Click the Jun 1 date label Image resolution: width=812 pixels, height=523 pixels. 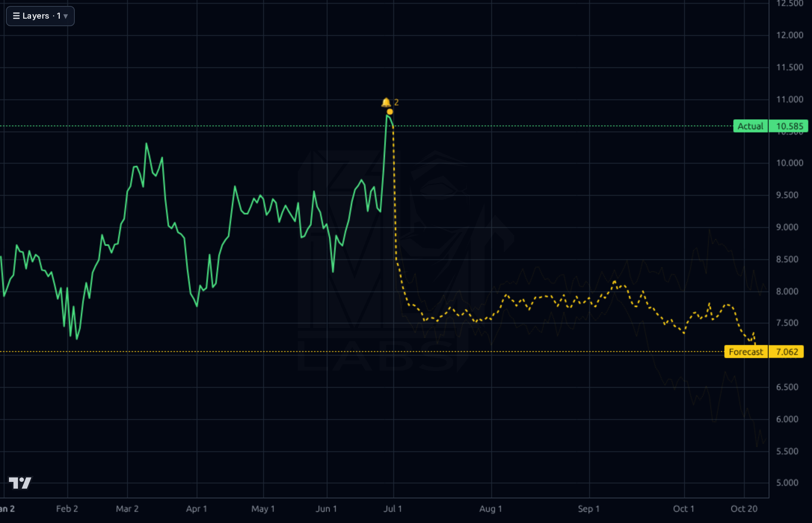click(x=326, y=509)
